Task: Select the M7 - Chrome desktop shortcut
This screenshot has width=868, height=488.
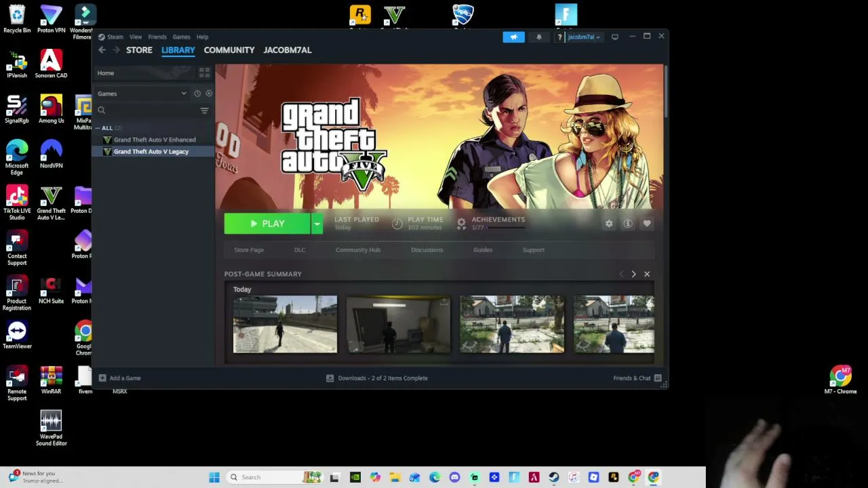Action: [x=840, y=380]
